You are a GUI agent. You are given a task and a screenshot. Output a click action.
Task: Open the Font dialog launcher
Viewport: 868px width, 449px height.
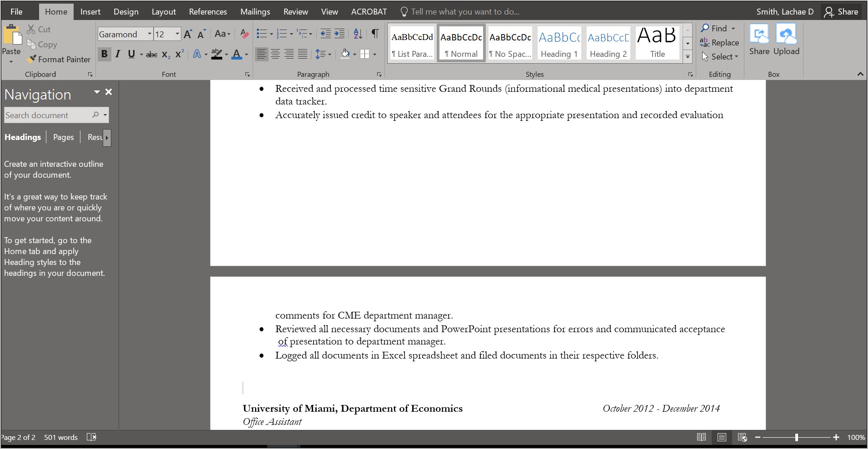click(x=247, y=74)
